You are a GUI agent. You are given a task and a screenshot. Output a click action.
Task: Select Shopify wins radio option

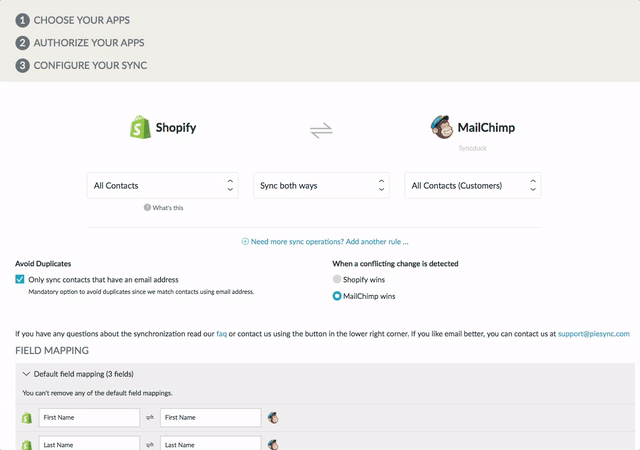click(x=337, y=279)
